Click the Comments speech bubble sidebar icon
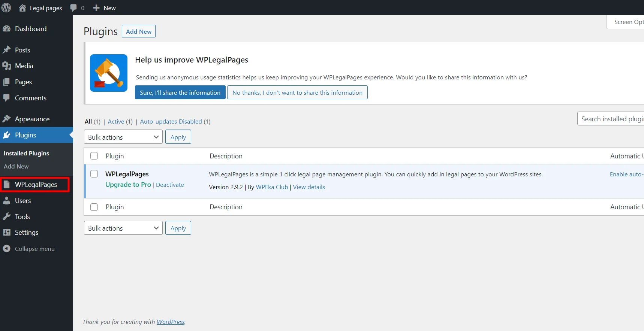The image size is (644, 331). tap(7, 98)
